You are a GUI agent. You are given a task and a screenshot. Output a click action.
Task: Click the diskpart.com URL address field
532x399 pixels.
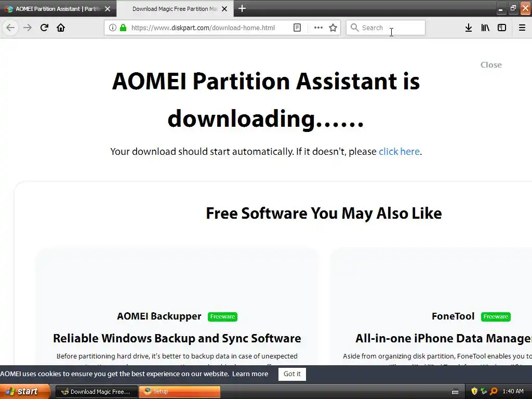tap(203, 28)
